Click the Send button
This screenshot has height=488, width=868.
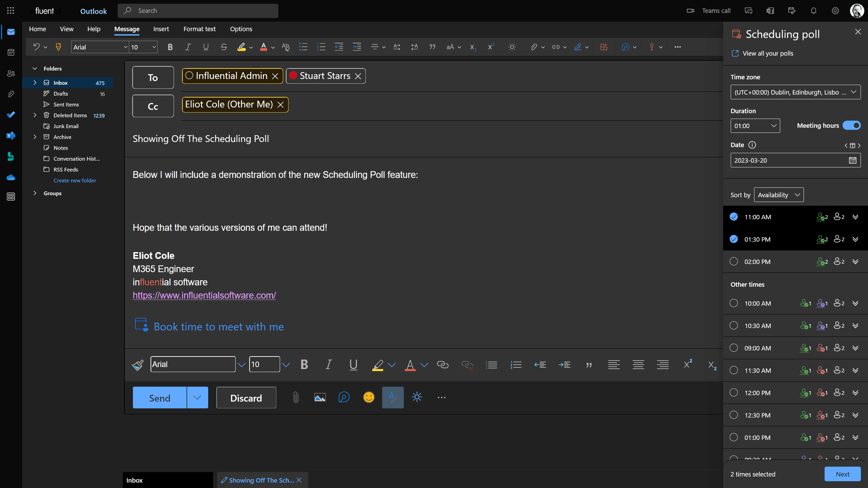(160, 398)
